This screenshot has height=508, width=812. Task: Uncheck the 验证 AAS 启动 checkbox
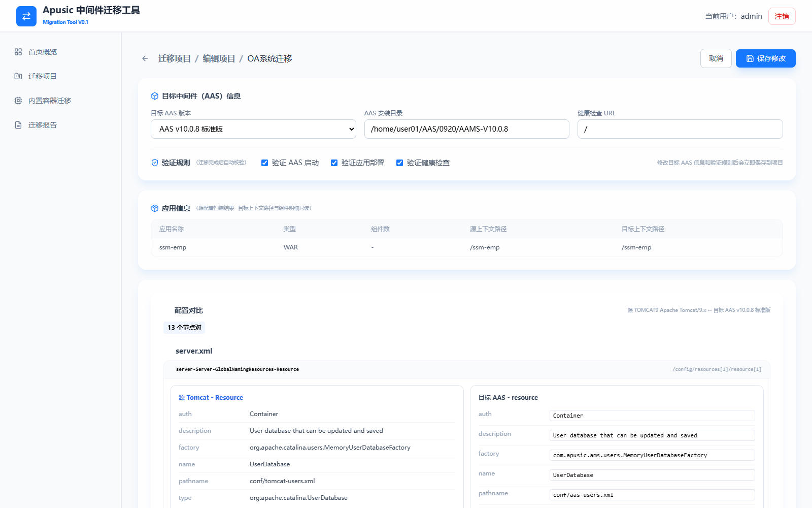[x=264, y=163]
